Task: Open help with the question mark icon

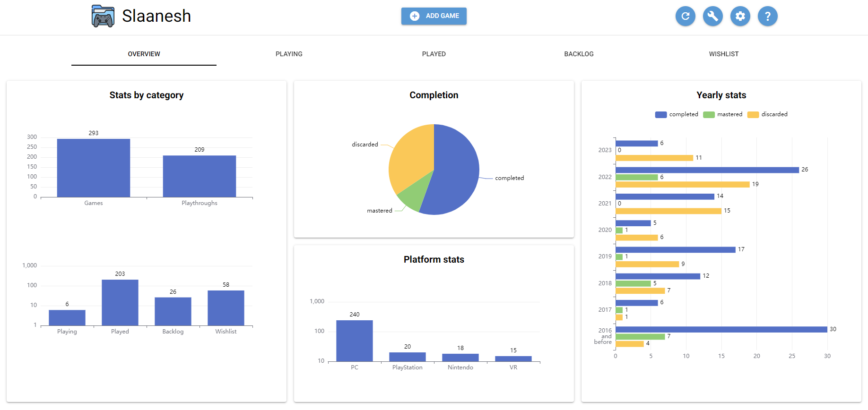Action: click(x=768, y=16)
